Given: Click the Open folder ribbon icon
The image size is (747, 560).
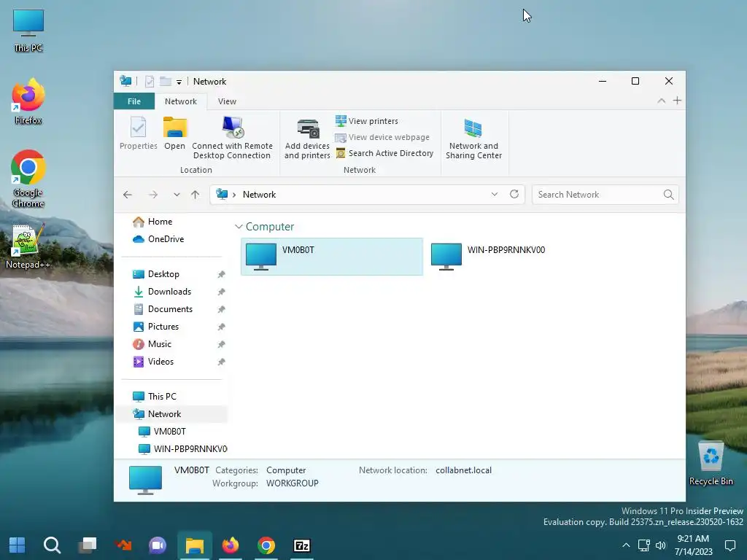Looking at the screenshot, I should [x=175, y=133].
